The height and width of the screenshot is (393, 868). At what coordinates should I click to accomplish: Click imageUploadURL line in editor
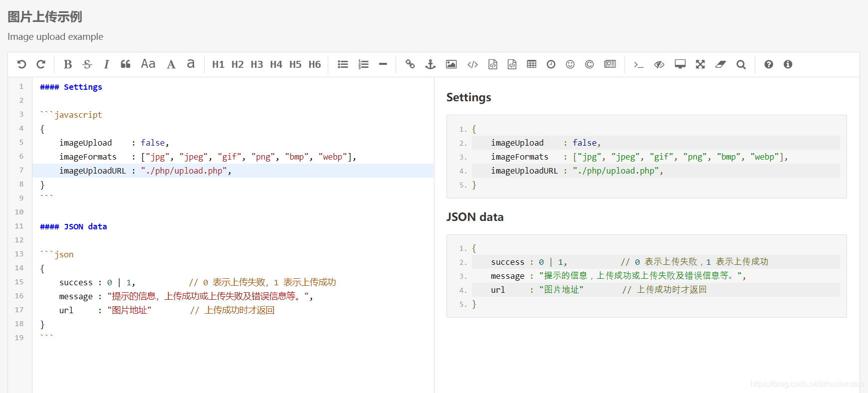[x=233, y=171]
